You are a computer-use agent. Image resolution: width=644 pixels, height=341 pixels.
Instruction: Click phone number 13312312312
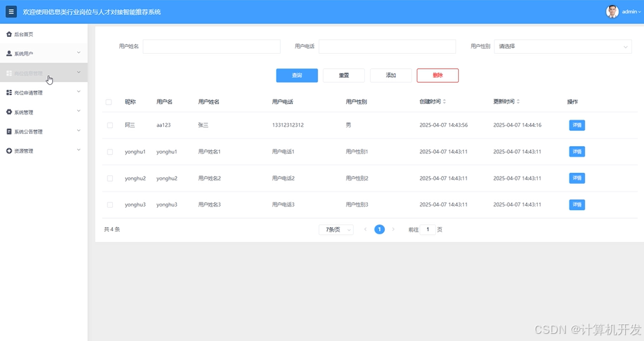(288, 125)
